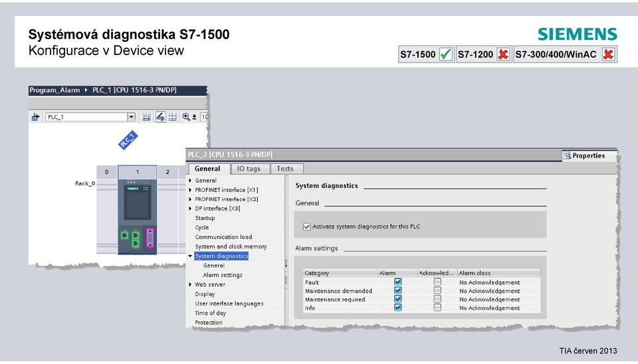The image size is (638, 364).
Task: Click the red cross next to S7-300/400/WinAC
Action: click(608, 54)
